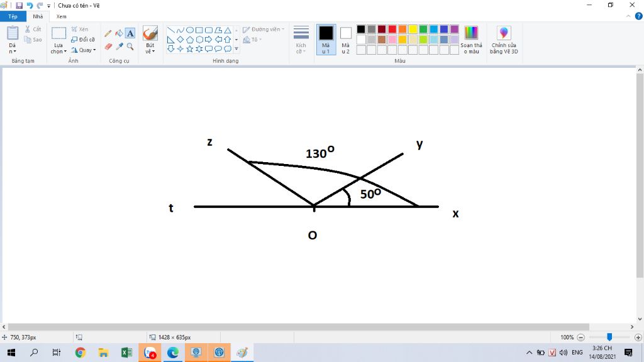This screenshot has width=644, height=362.
Task: Choose the isosceles Triangle shape
Action: 228,30
